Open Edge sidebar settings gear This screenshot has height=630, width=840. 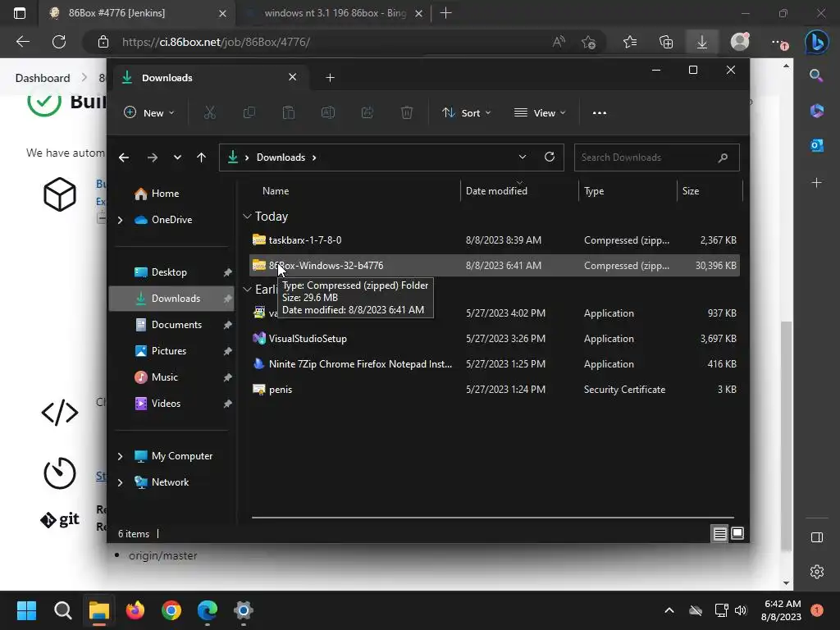point(816,572)
